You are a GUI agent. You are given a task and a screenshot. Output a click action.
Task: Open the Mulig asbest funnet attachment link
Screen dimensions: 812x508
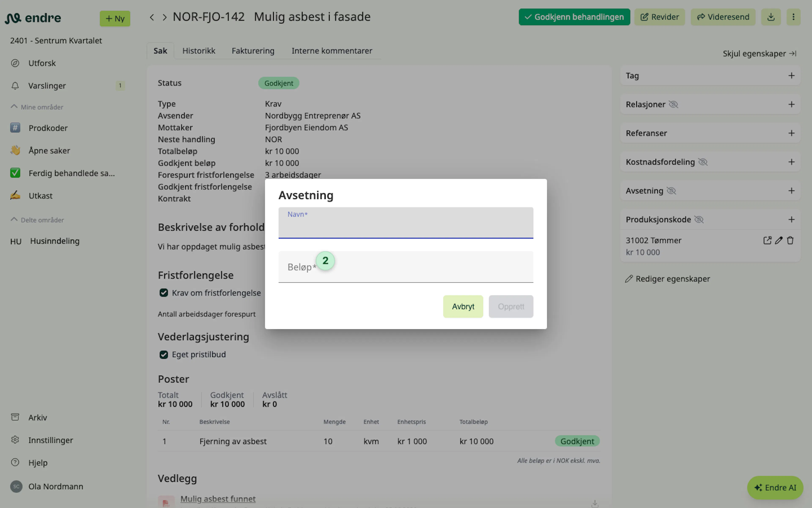tap(218, 499)
